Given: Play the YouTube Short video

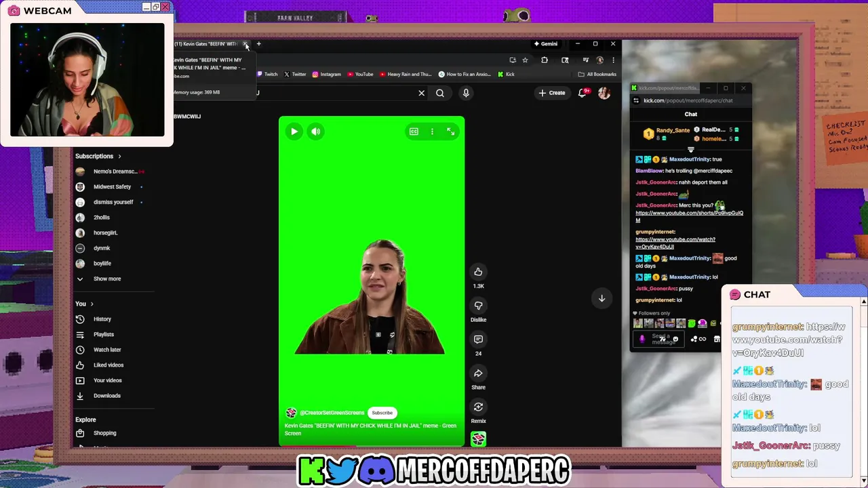Looking at the screenshot, I should point(294,131).
